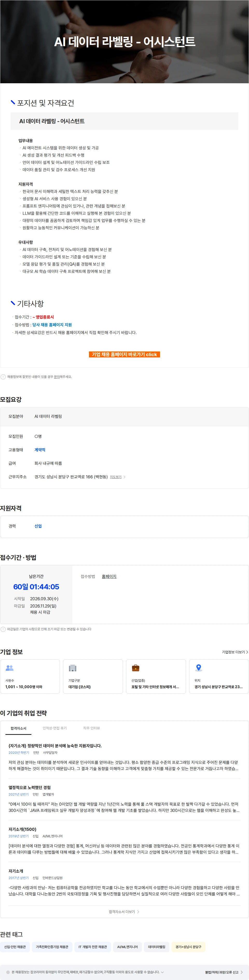Click the ~ 영입종료시 deadline text
The width and height of the screenshot is (249, 980).
43,317
